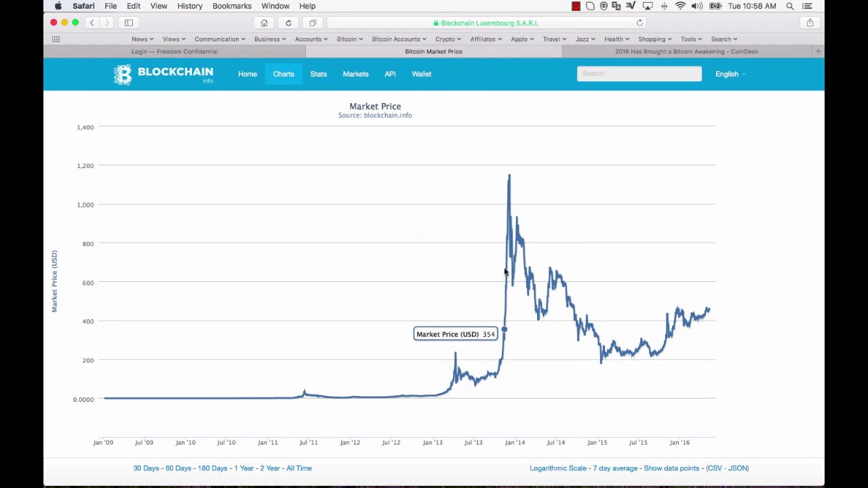Switch chart to Logarithmic Scale

pyautogui.click(x=558, y=468)
